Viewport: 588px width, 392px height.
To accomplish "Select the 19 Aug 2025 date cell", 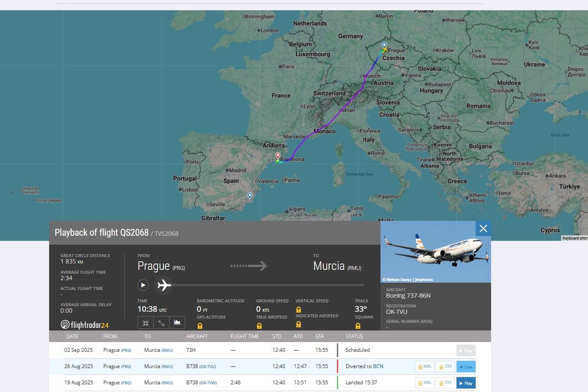I will 78,383.
